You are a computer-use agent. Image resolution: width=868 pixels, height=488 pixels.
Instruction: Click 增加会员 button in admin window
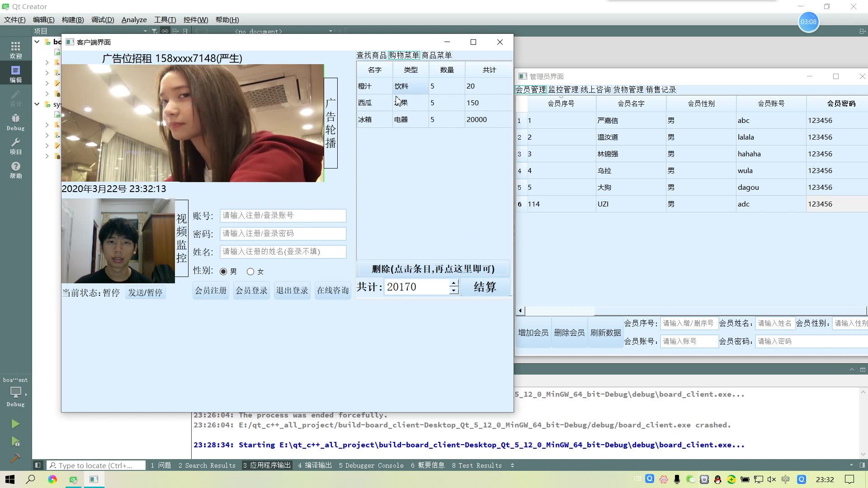(x=533, y=333)
